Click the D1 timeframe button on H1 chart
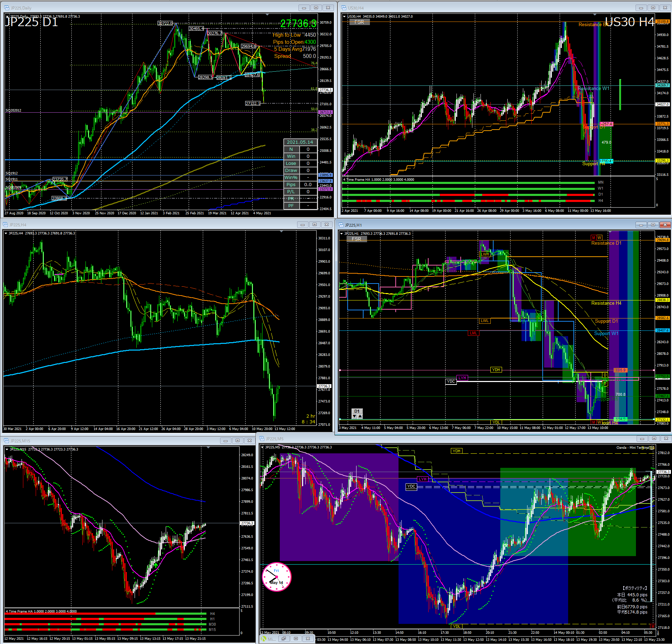Image resolution: width=672 pixels, height=644 pixels. coord(357,411)
